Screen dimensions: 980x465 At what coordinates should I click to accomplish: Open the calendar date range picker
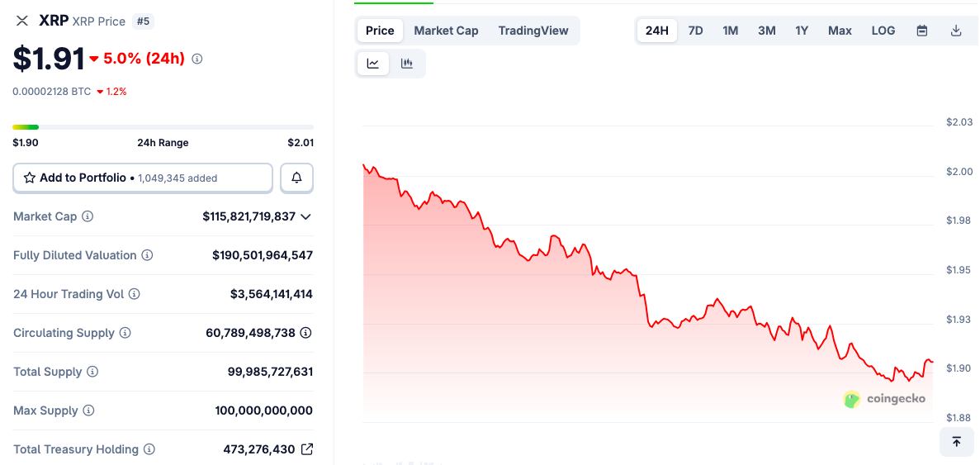tap(922, 31)
